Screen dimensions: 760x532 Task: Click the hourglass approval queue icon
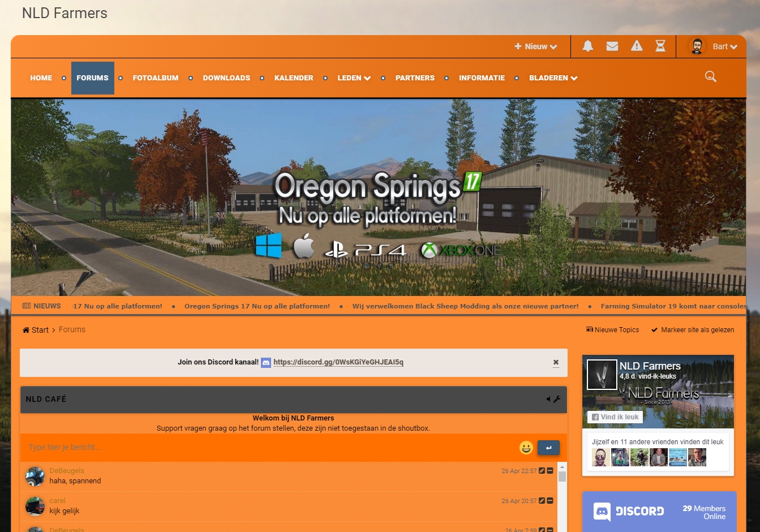[x=660, y=46]
